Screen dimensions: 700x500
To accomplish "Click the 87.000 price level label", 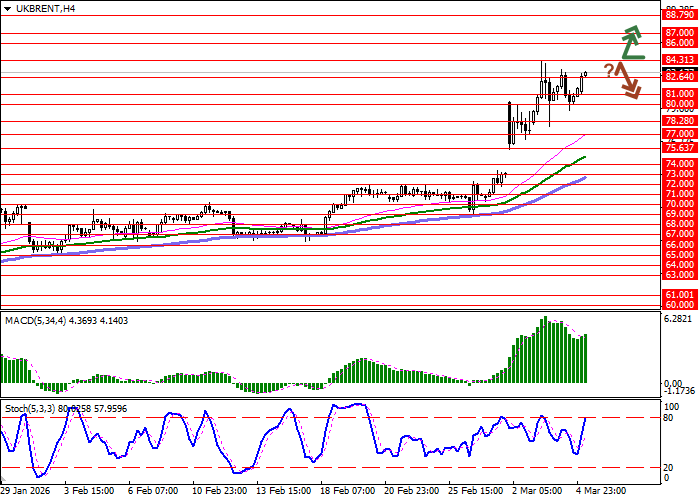I will [679, 33].
